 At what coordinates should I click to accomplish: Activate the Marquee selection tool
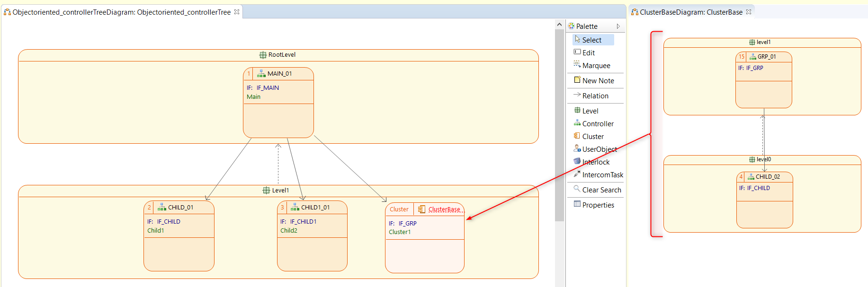(x=596, y=65)
